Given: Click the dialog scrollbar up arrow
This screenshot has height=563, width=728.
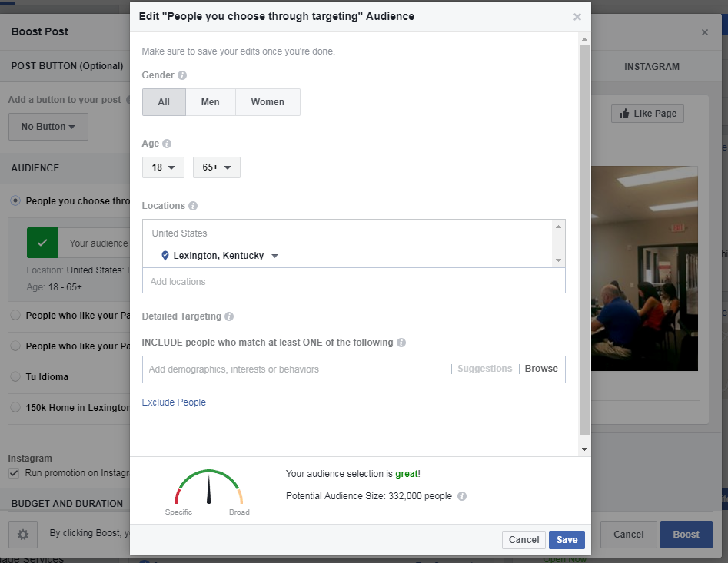Looking at the screenshot, I should click(584, 39).
